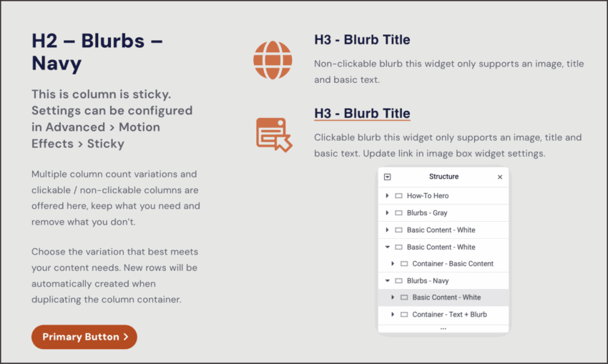
Task: Click the container icon beside Blurbs - Gray
Action: click(x=398, y=213)
